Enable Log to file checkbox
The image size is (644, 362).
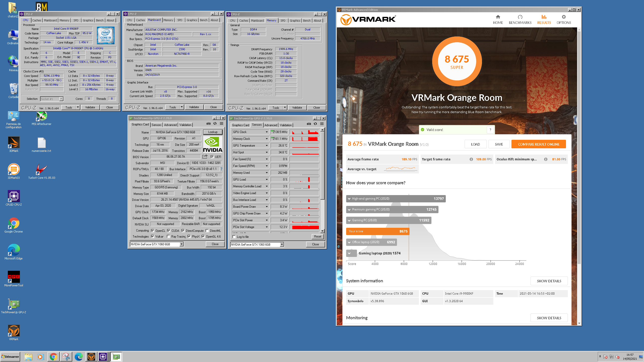click(x=234, y=237)
